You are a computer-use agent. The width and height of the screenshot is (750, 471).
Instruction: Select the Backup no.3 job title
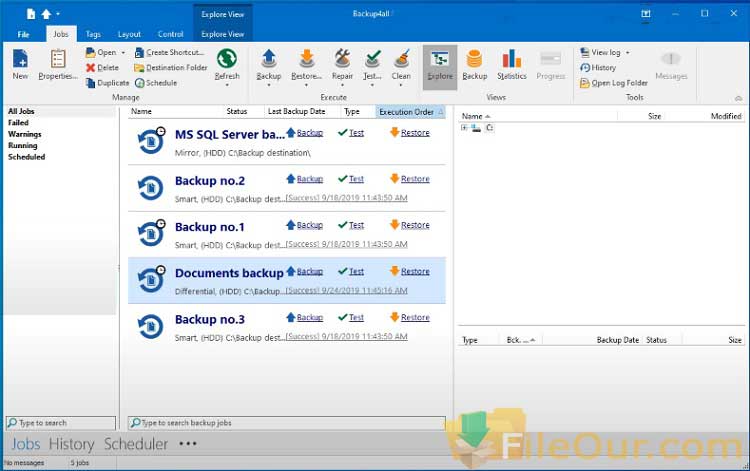click(x=210, y=319)
